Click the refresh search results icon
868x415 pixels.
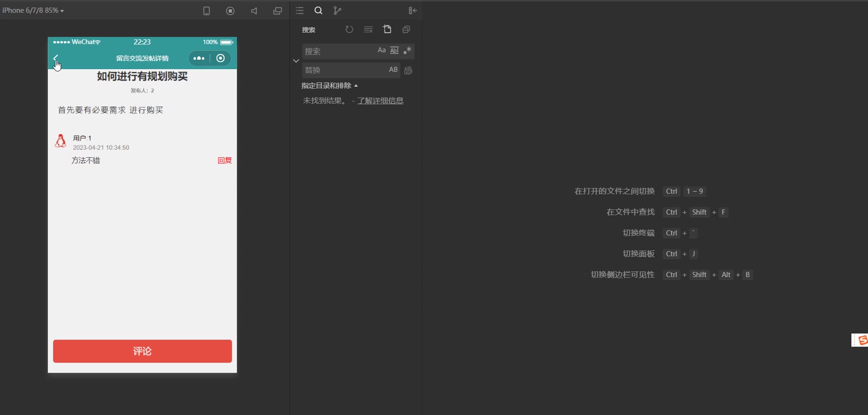[349, 29]
